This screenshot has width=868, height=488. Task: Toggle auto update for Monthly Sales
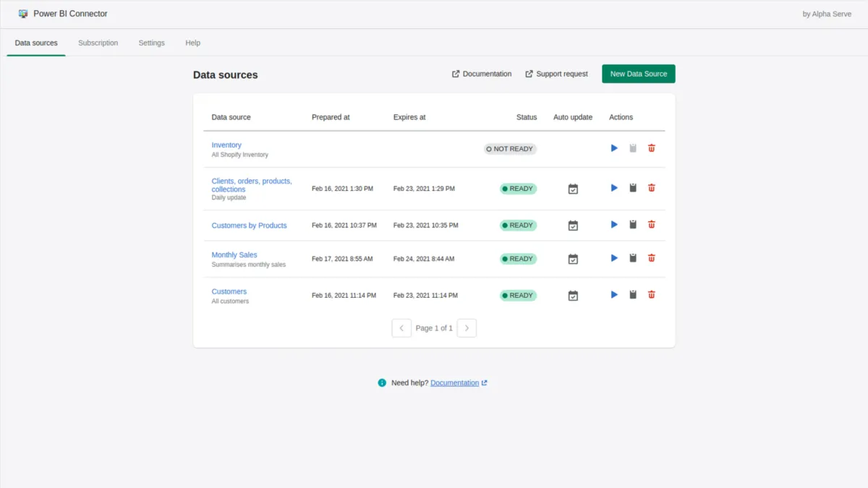click(573, 259)
